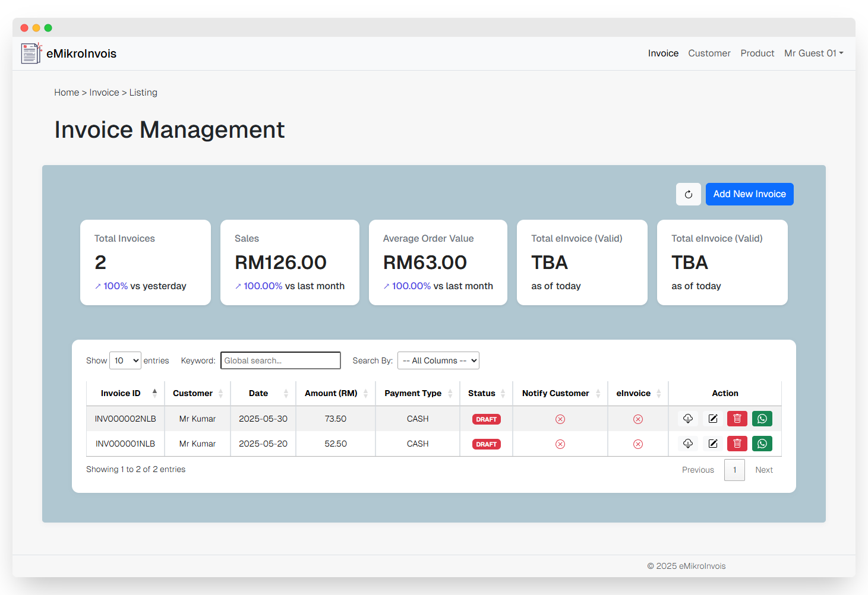The image size is (868, 595).
Task: Download invoice INV000001NLB using cloud icon
Action: click(x=688, y=444)
